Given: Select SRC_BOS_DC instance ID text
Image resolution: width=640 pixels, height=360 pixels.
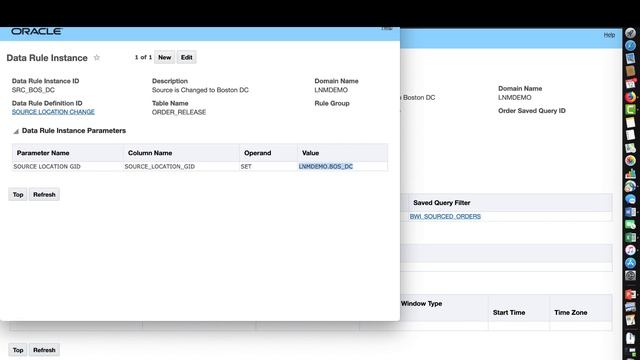Looking at the screenshot, I should pos(33,90).
